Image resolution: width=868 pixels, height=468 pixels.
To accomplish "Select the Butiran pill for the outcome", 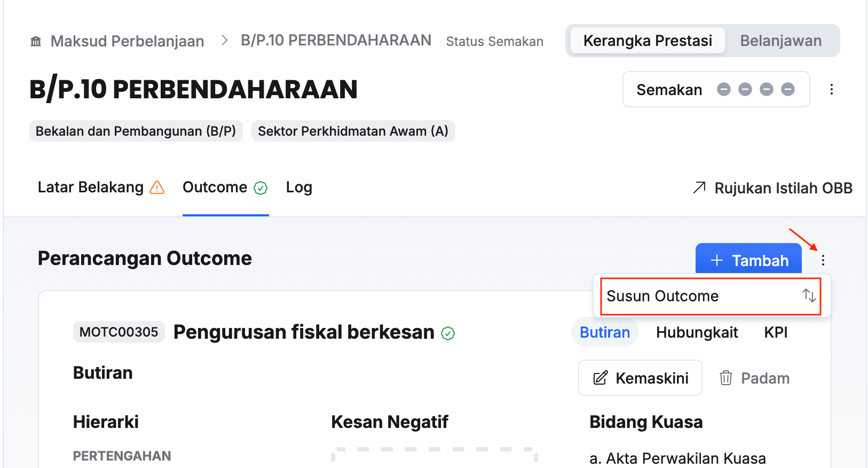I will tap(605, 332).
